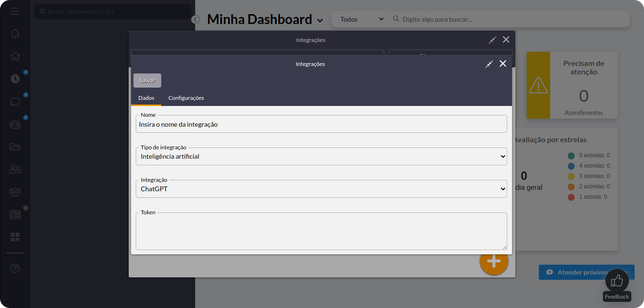Click the "Atendimentos" label under the zero
644x308 pixels.
tap(584, 113)
